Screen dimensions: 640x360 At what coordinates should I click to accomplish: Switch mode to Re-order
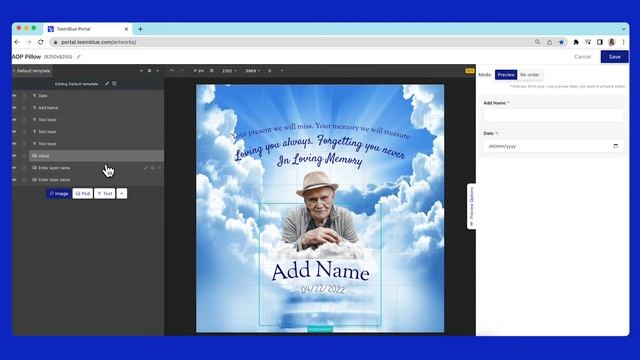[530, 75]
